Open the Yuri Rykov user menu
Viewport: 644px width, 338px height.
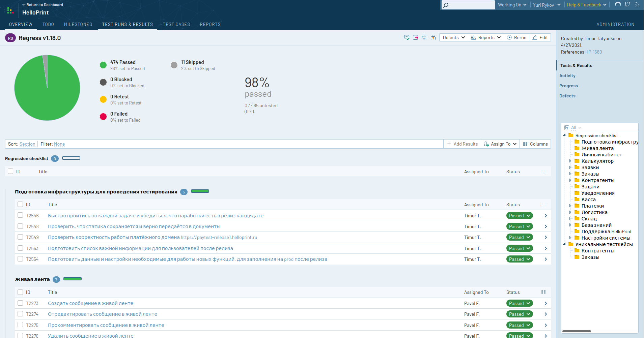(x=547, y=5)
